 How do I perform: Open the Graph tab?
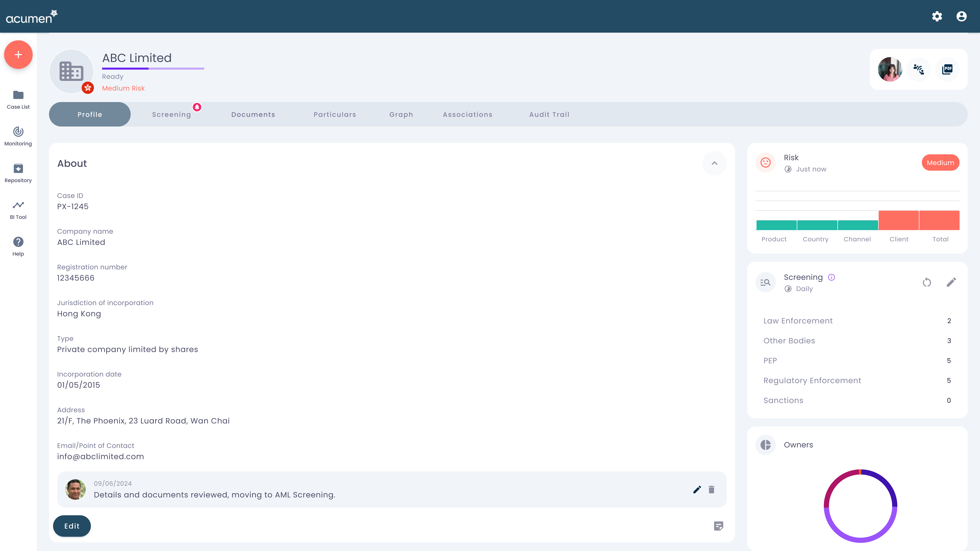click(x=401, y=114)
